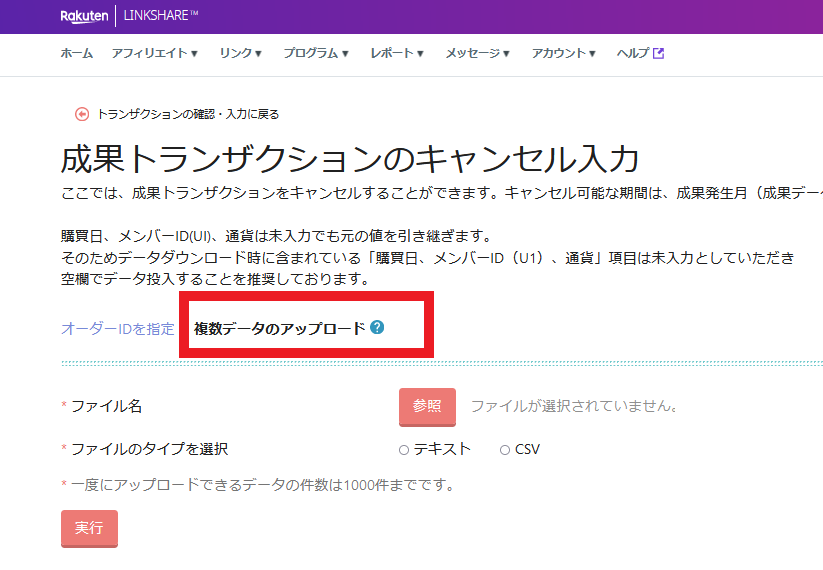
Task: Open the ヘルプ menu item
Action: click(x=633, y=54)
